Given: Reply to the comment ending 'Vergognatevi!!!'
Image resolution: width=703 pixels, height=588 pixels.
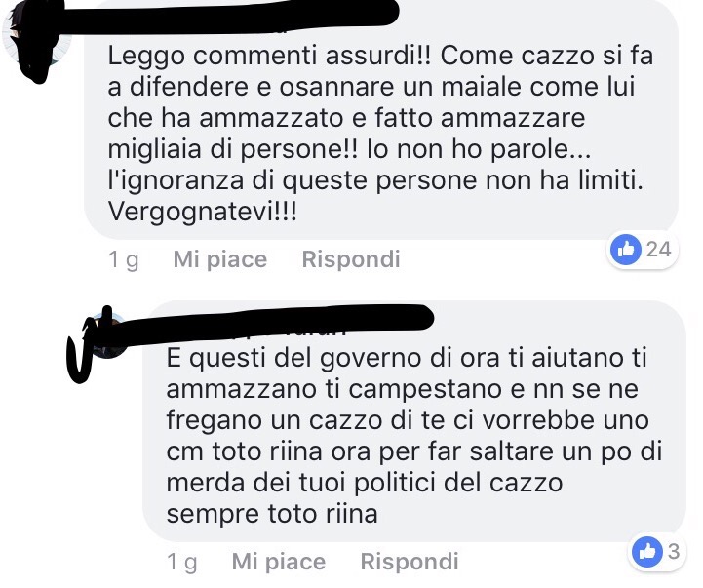Looking at the screenshot, I should [351, 259].
